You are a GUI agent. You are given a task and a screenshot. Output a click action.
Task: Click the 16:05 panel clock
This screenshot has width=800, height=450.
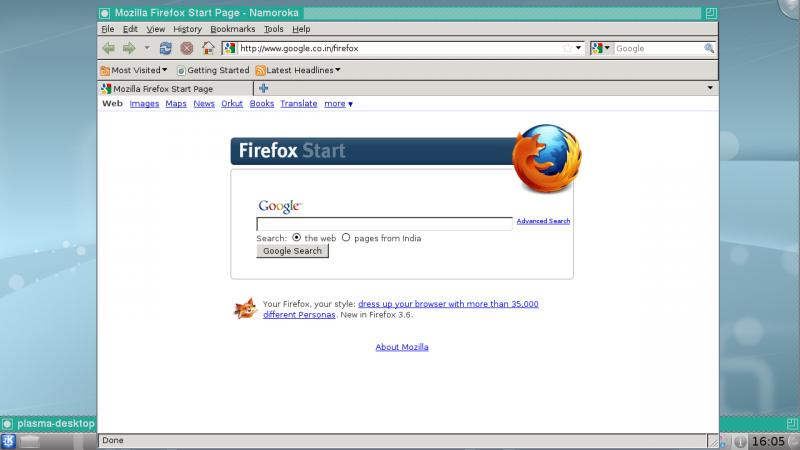(768, 441)
